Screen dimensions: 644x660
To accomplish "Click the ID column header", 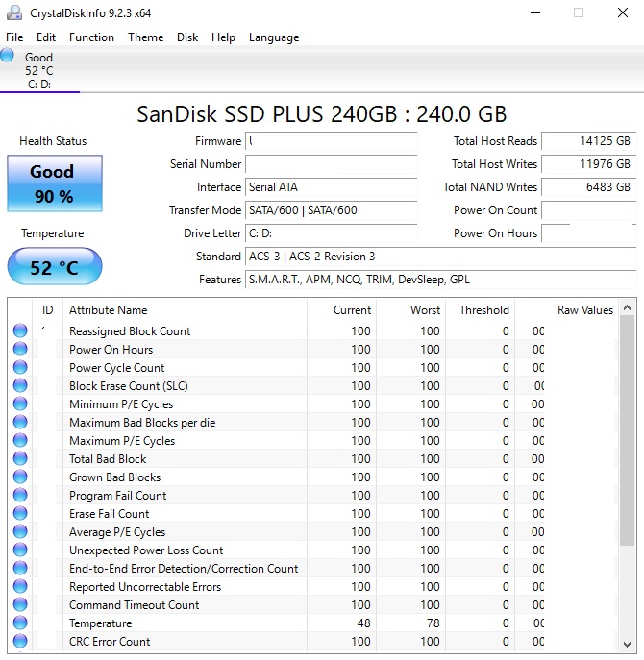I will (x=48, y=310).
